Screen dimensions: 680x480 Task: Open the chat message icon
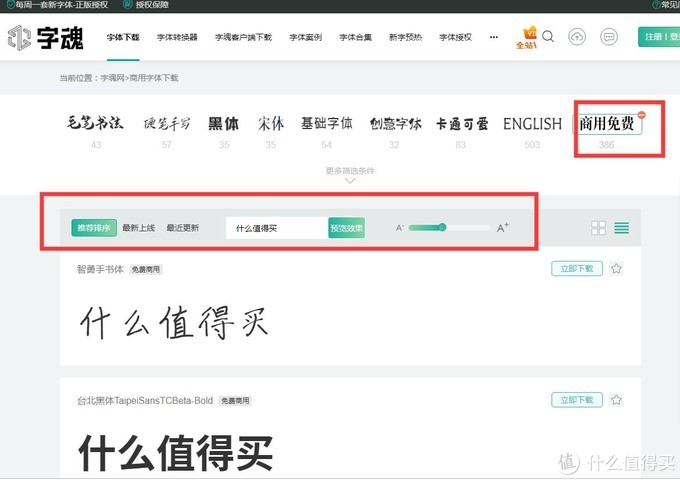tap(609, 37)
